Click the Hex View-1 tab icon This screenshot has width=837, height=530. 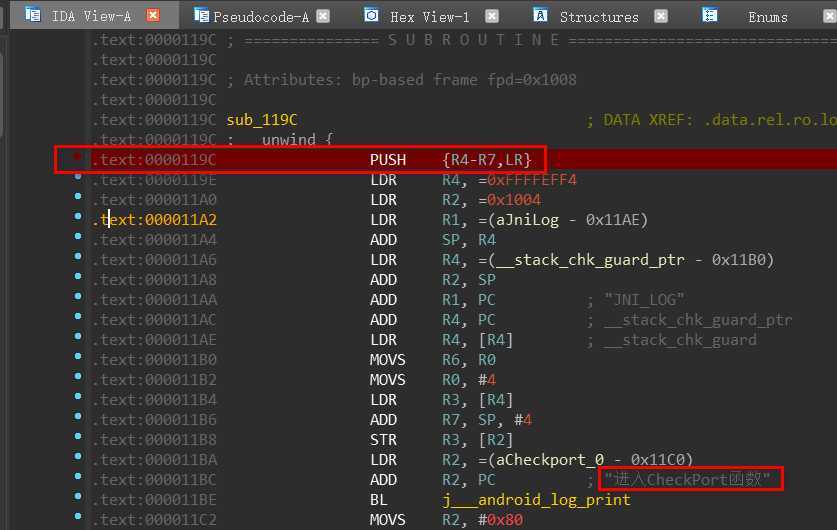[371, 15]
